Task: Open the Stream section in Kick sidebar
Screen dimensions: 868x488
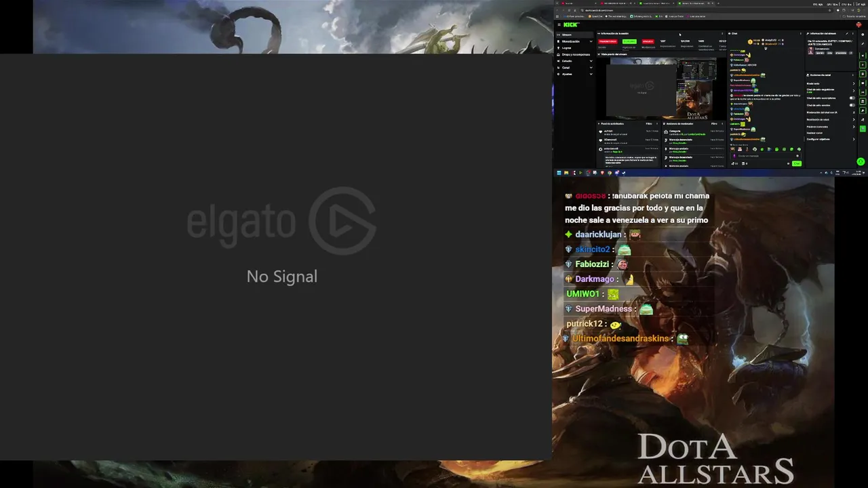Action: (x=574, y=35)
